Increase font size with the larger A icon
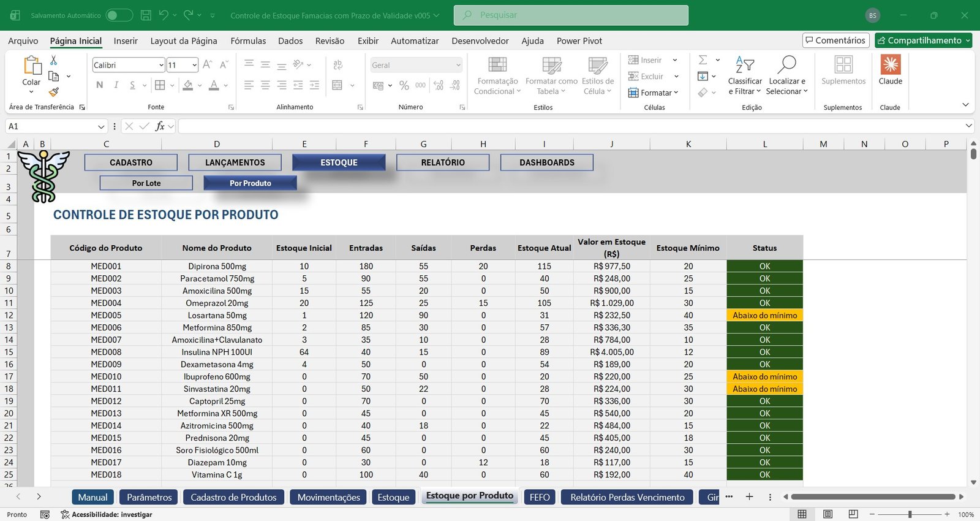980x521 pixels. point(208,64)
